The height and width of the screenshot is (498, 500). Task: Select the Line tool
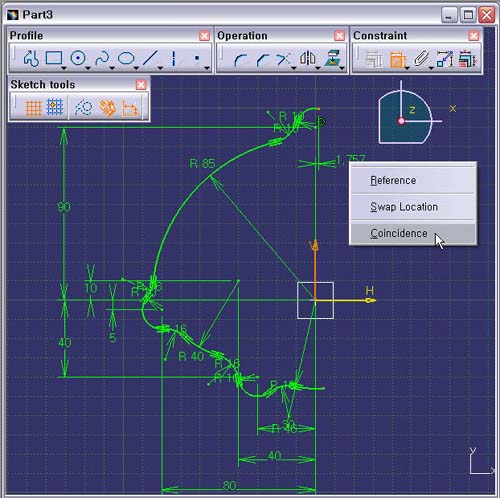(150, 58)
